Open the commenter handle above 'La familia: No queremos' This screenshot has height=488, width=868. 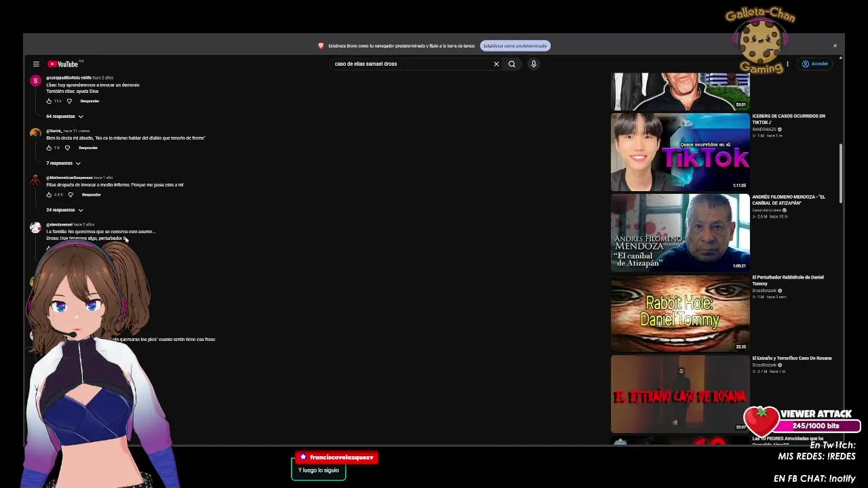tap(59, 224)
